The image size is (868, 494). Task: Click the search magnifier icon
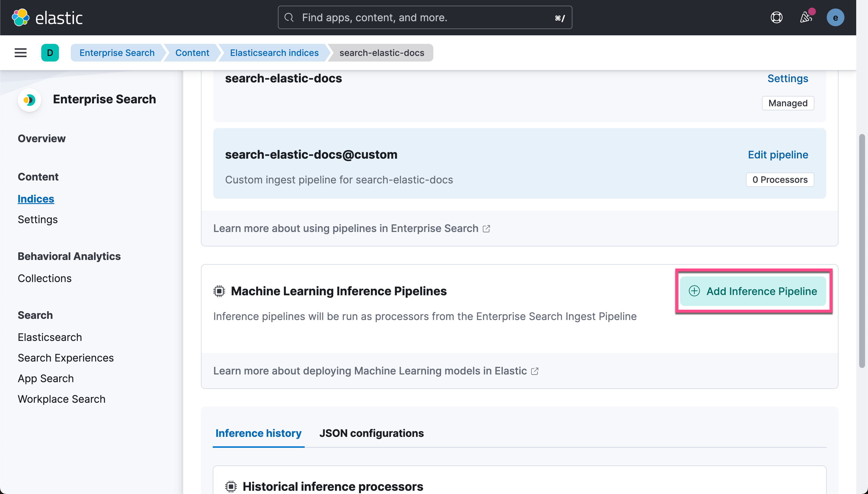pos(289,17)
